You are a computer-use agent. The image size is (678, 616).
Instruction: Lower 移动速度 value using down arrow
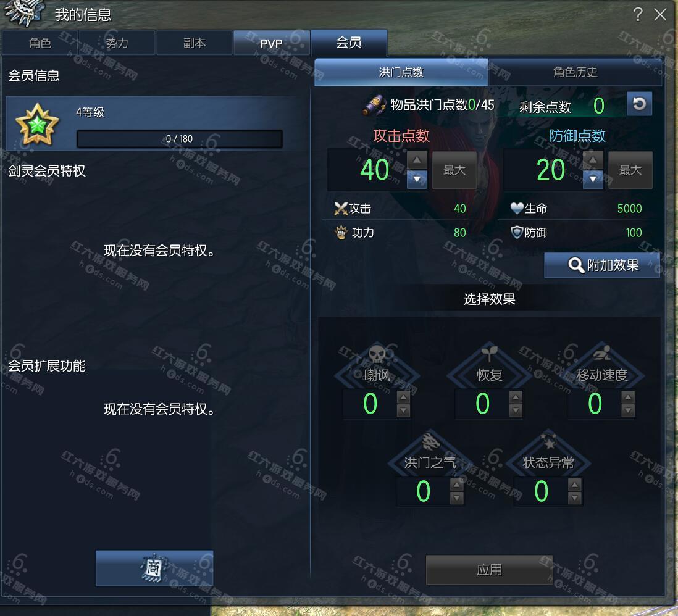(x=628, y=410)
